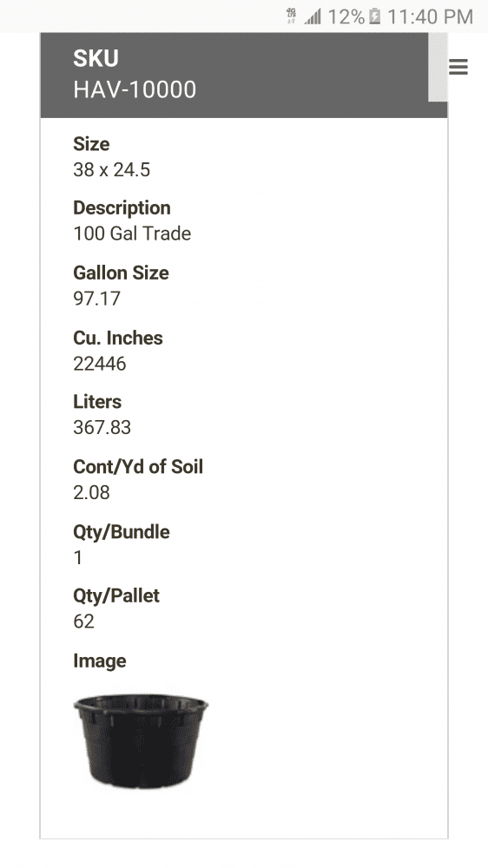Image resolution: width=488 pixels, height=868 pixels.
Task: Open the hamburger menu icon
Action: tap(458, 67)
